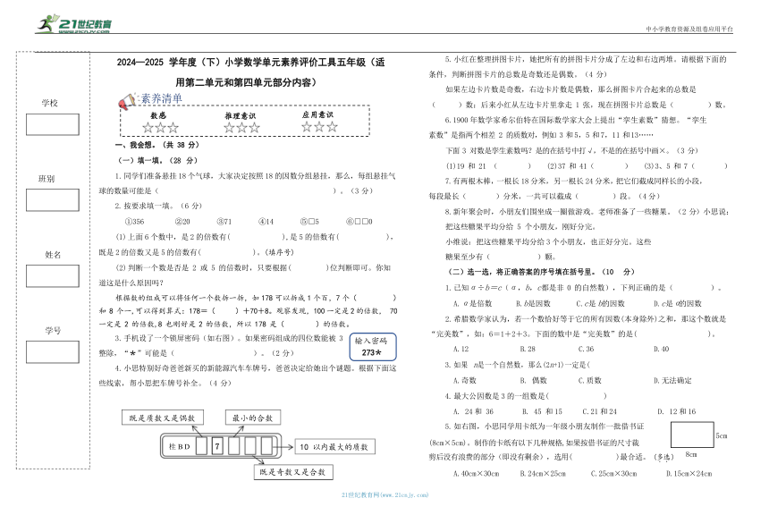Choose option A. 奇数

pyautogui.click(x=464, y=381)
